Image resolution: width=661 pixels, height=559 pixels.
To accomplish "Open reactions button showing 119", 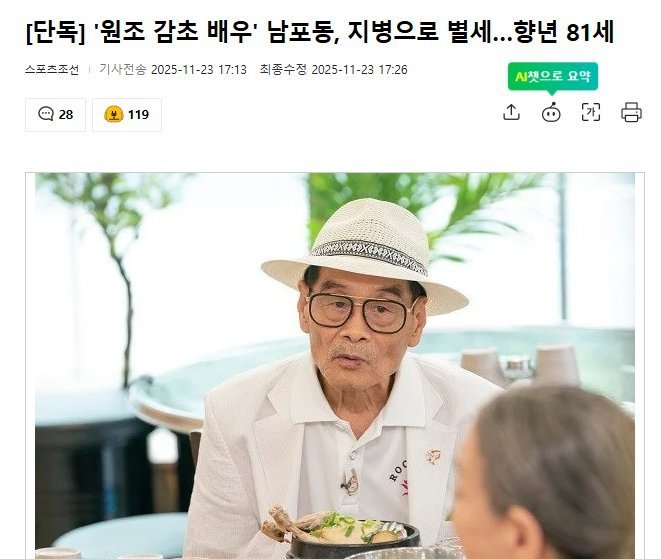I will [127, 115].
